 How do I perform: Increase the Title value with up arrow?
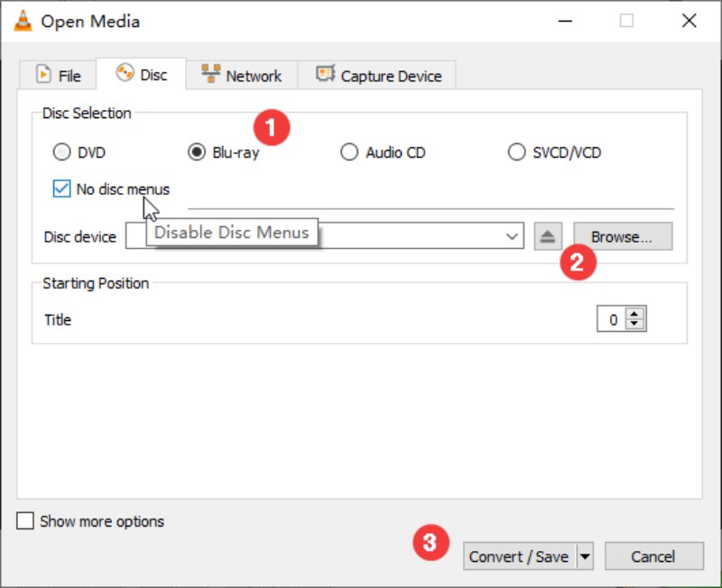click(634, 314)
